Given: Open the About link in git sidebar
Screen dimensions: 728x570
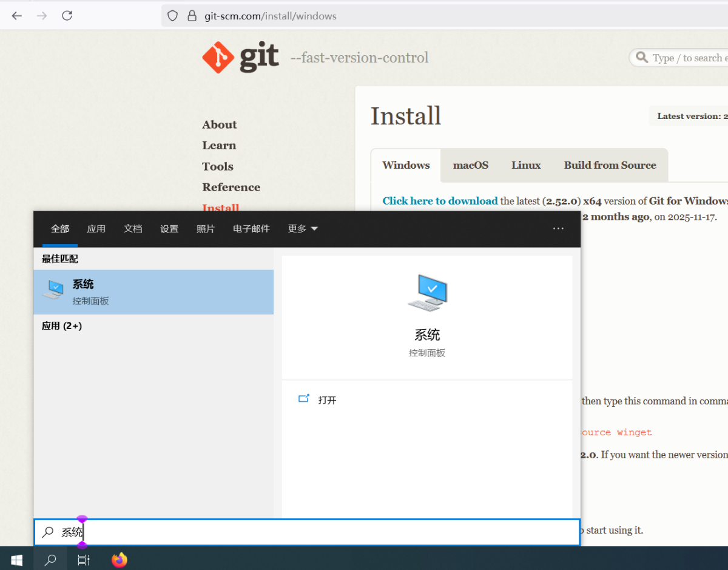Looking at the screenshot, I should (x=220, y=124).
